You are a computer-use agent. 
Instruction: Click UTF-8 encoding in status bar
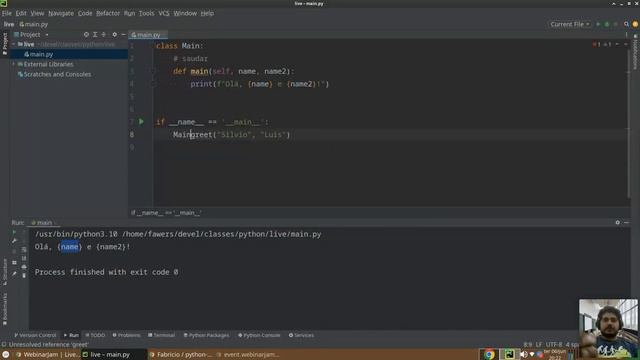554,344
